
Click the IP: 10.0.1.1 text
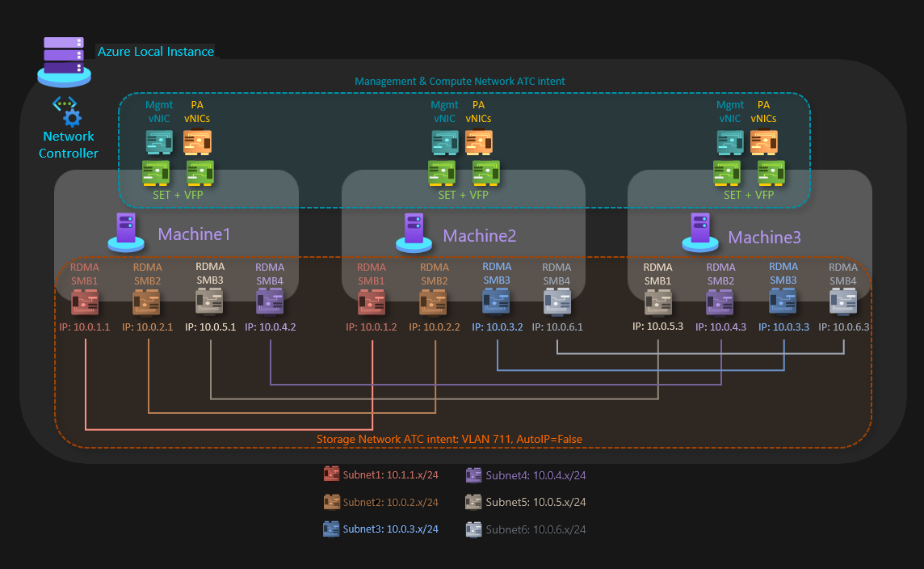pos(84,327)
